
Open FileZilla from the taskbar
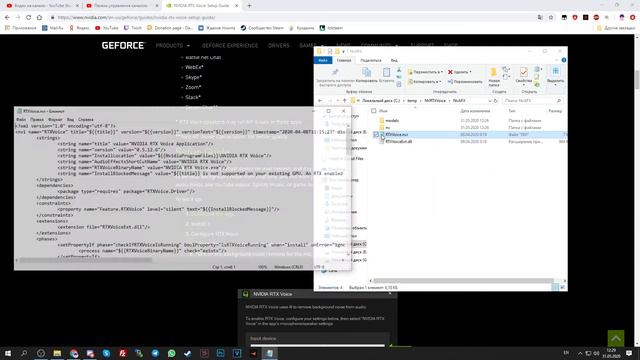tap(122, 353)
